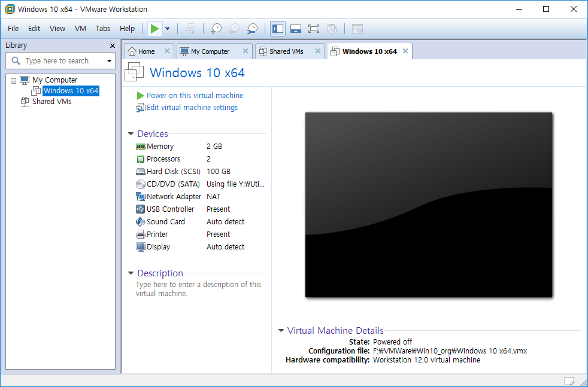Image resolution: width=588 pixels, height=387 pixels.
Task: Click the virtual machine screen thumbnail
Action: tap(429, 205)
